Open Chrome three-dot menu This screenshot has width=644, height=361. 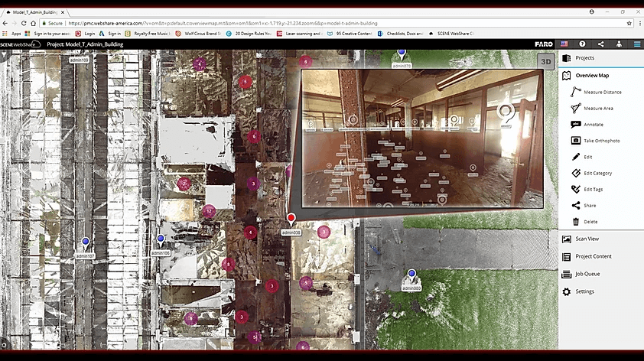click(x=640, y=24)
